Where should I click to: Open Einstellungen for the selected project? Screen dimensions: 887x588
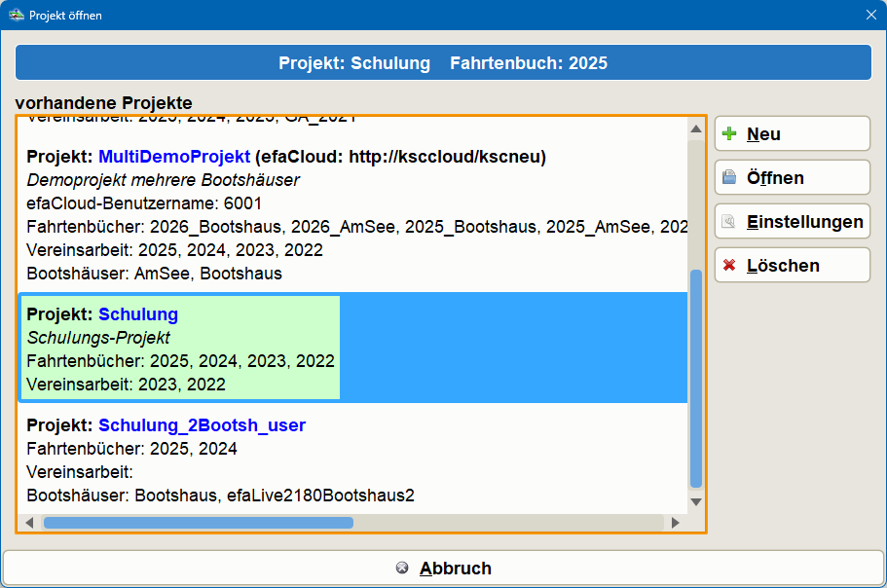792,221
